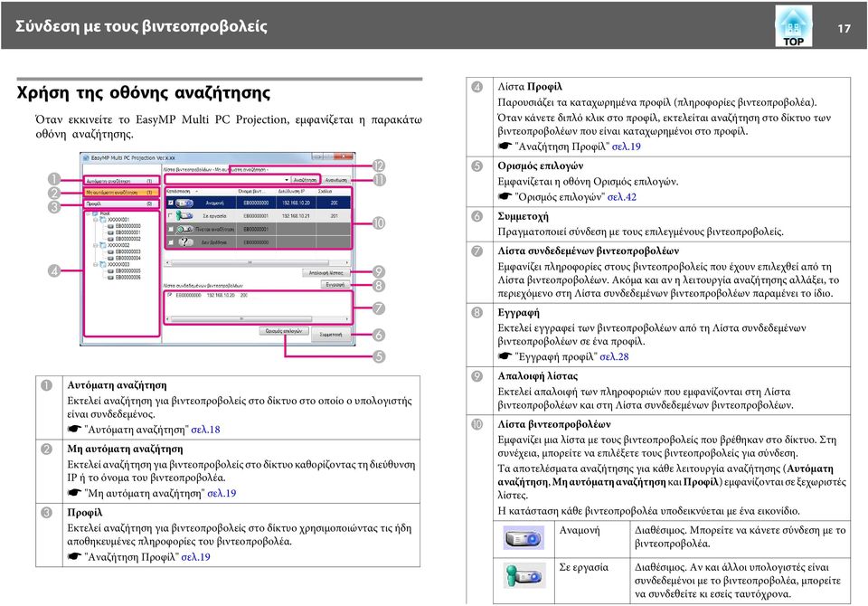The width and height of the screenshot is (868, 606).
Task: Click the Αναμονή projector status icon in the list row
Action: coord(184,203)
